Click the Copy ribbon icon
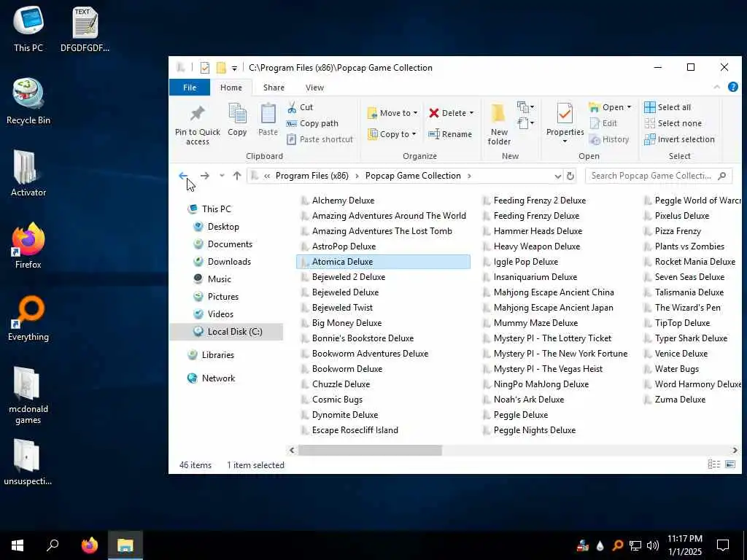 coord(237,114)
